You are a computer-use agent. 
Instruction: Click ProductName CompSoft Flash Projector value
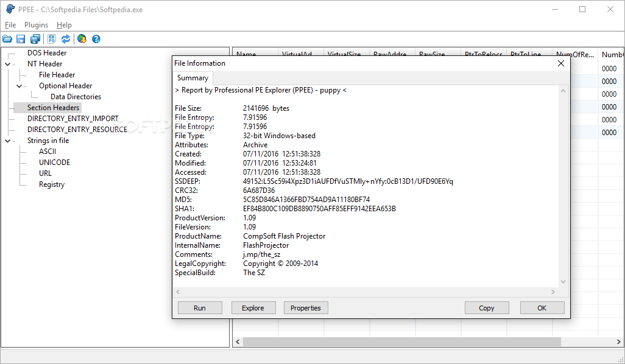284,236
